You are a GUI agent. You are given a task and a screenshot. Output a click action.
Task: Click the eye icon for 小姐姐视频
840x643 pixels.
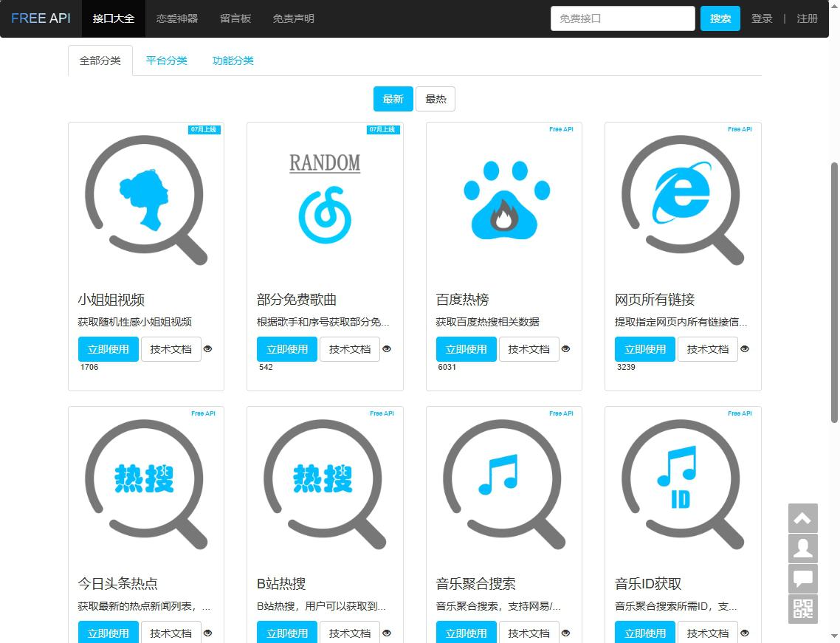pos(208,349)
